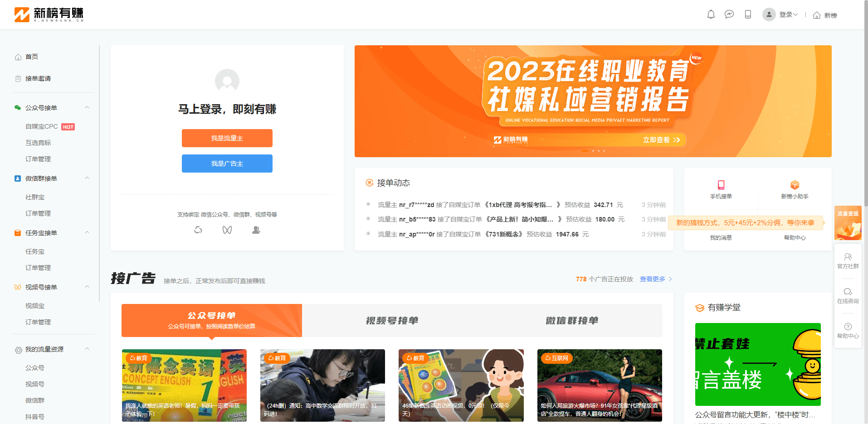Image resolution: width=868 pixels, height=424 pixels.
Task: Select the WeChat official account binding icon
Action: click(x=198, y=230)
